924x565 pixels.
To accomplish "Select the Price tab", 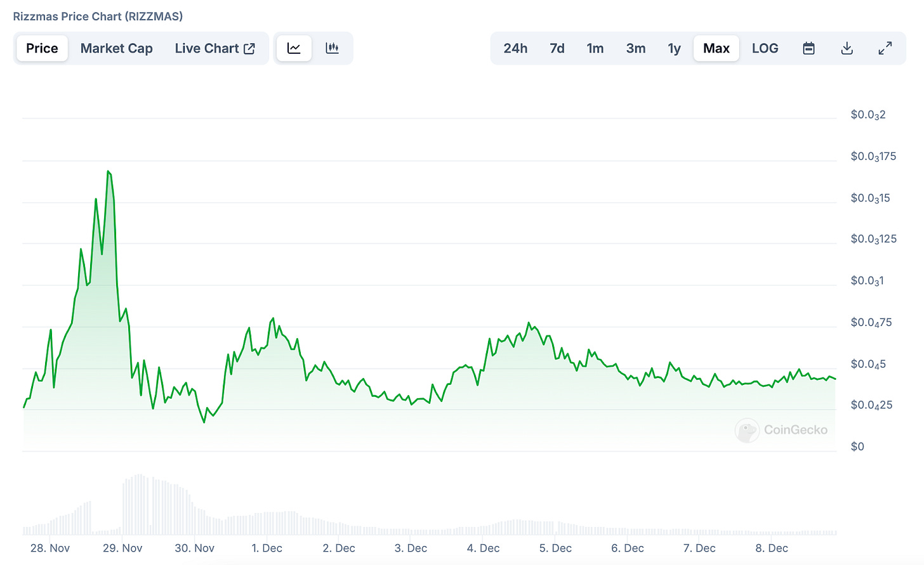I will (42, 48).
